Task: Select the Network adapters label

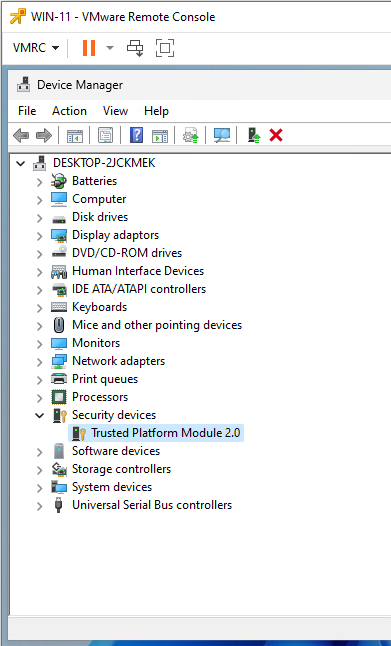Action: (x=119, y=361)
